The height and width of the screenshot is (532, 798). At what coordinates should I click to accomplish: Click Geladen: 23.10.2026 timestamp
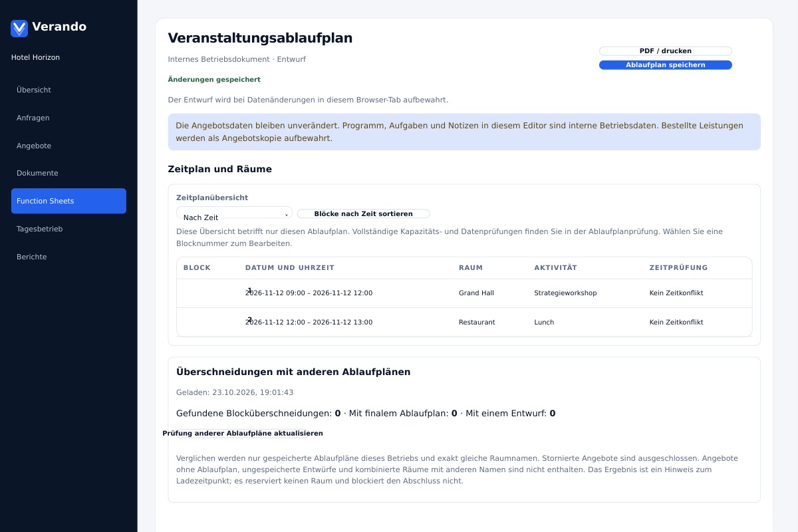pyautogui.click(x=235, y=393)
